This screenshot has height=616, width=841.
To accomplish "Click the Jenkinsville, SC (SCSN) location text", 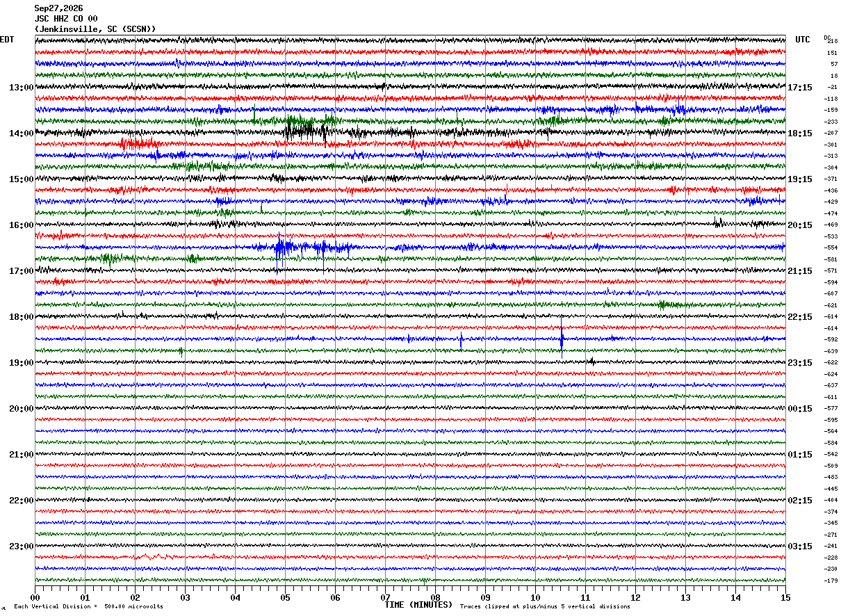I will pos(95,29).
